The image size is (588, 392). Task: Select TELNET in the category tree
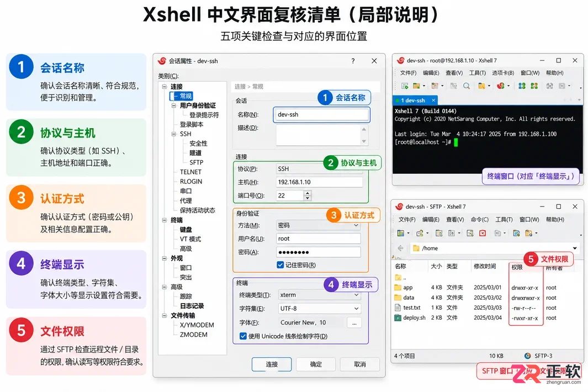[190, 172]
